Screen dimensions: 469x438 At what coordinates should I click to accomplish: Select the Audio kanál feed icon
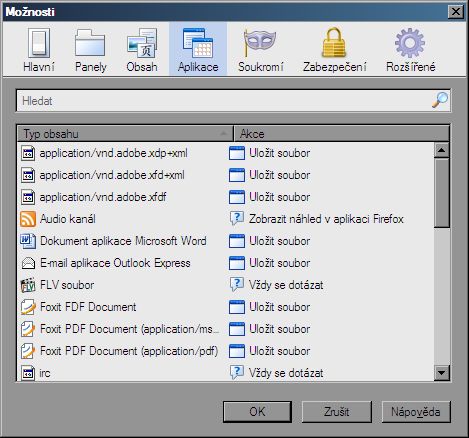coord(28,219)
